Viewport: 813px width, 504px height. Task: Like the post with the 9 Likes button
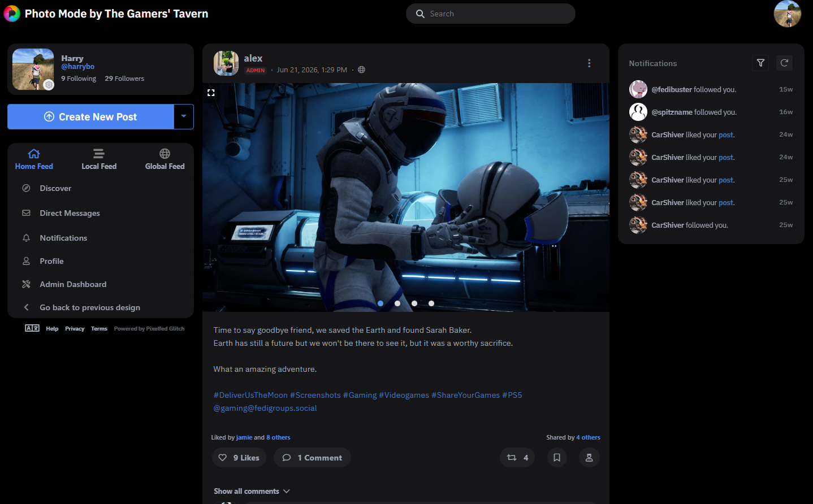pos(239,458)
